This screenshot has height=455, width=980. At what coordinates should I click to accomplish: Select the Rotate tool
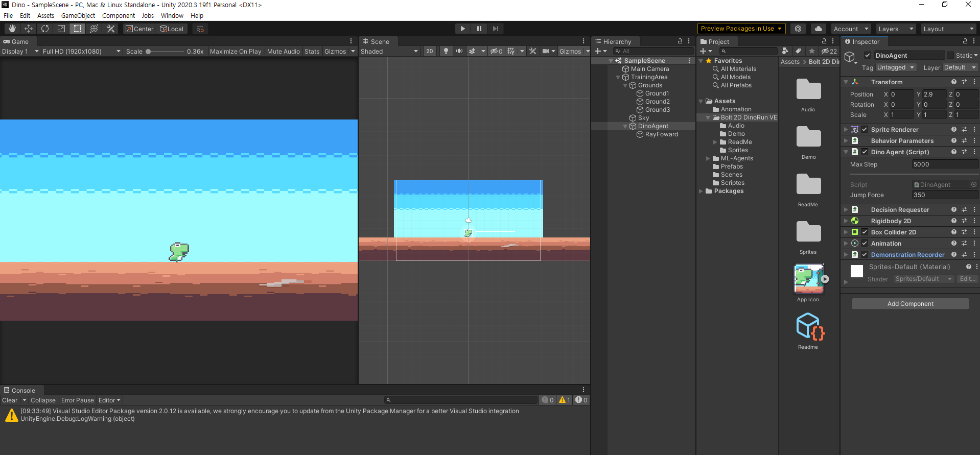pos(45,29)
